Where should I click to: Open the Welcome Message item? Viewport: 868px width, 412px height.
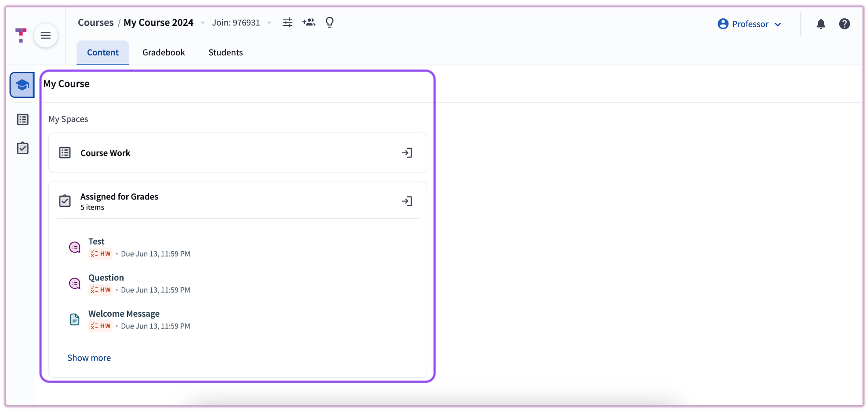coord(124,314)
